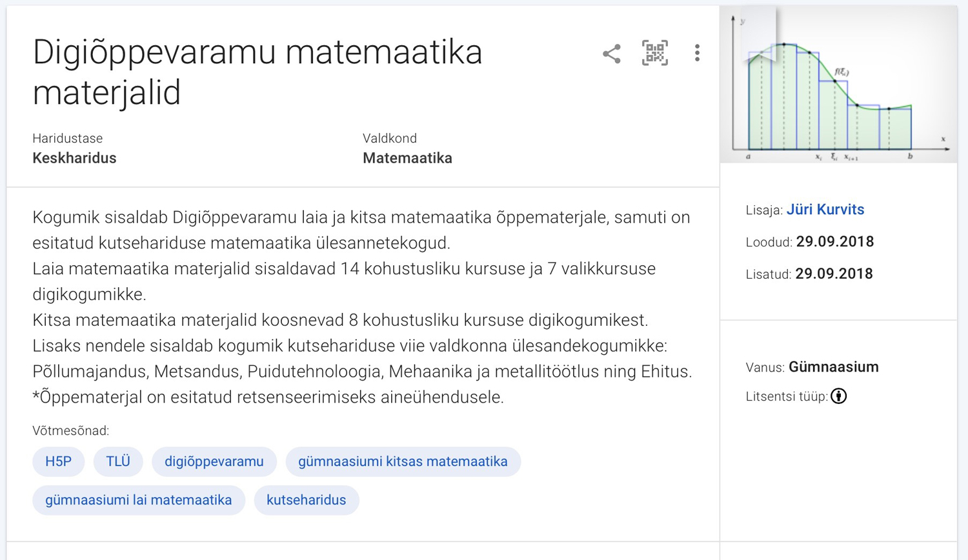This screenshot has width=968, height=560.
Task: Click the Matemaatika subject area value
Action: tap(407, 158)
